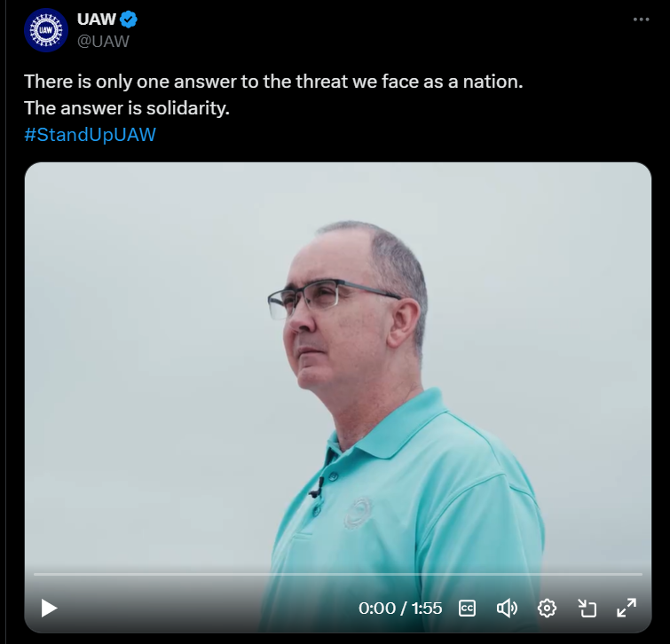670x644 pixels.
Task: Expand the video to fullscreen
Action: click(x=627, y=608)
